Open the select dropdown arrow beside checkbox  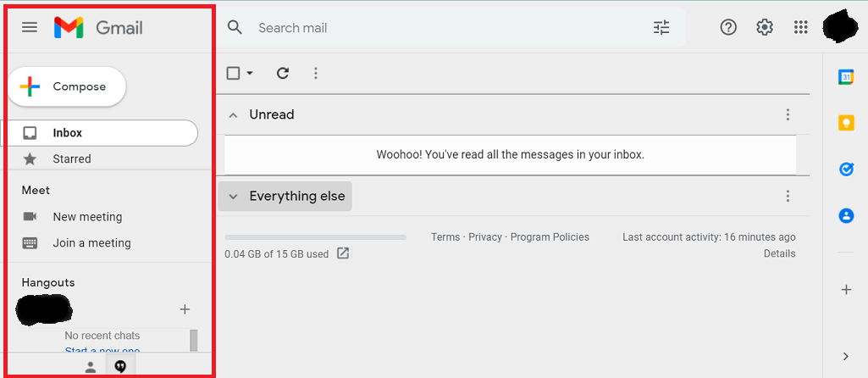coord(250,73)
